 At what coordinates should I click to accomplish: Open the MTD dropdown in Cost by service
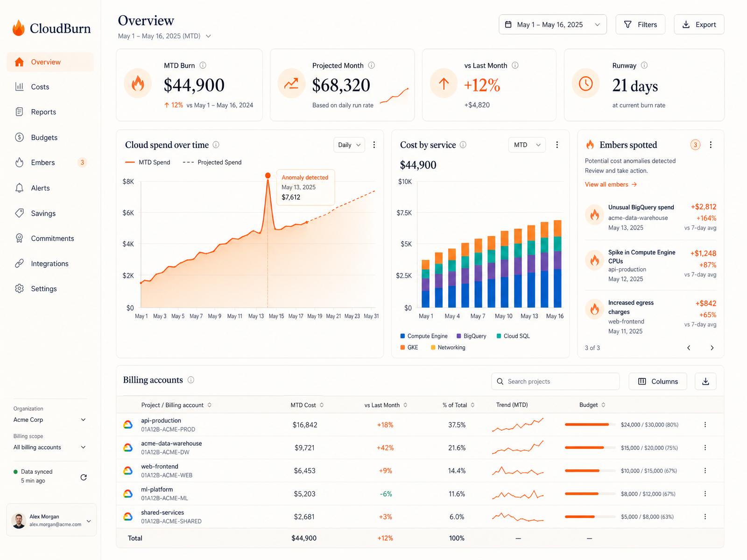(x=527, y=145)
